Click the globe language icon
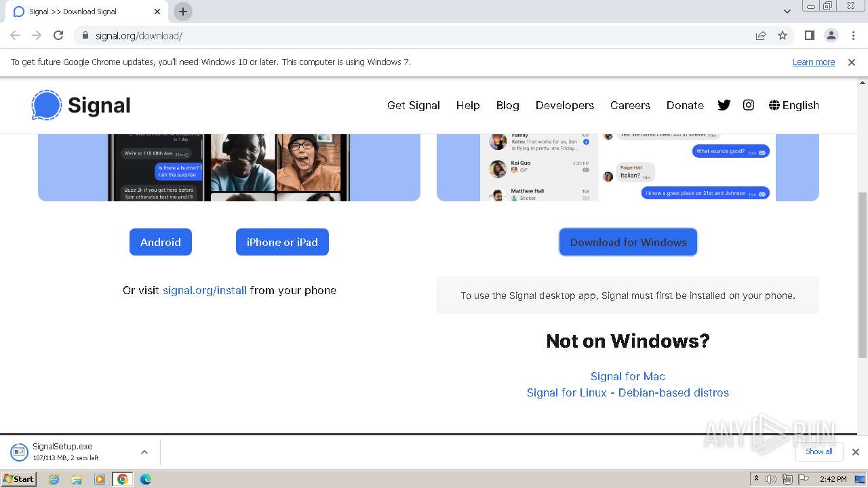Screen dimensions: 868x488 [774, 105]
